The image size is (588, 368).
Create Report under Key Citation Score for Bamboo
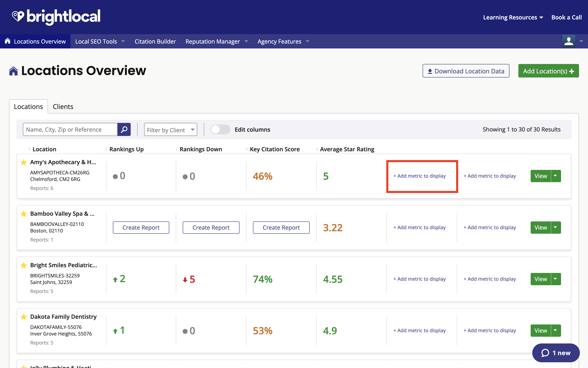(281, 228)
